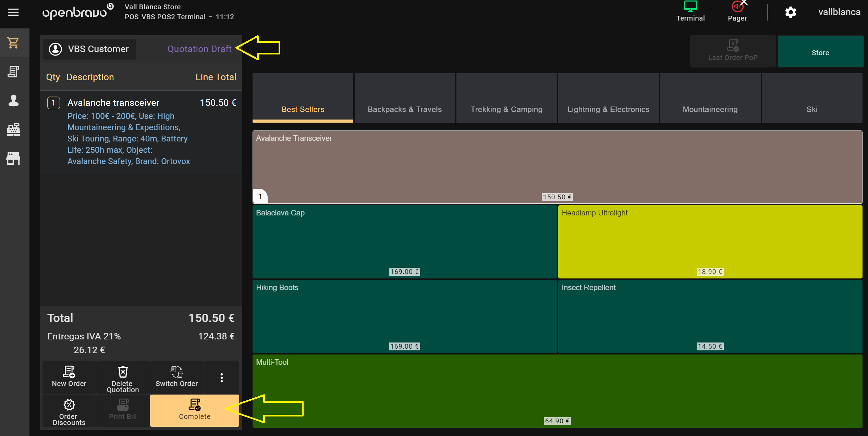Expand the three-dot more actions menu

pyautogui.click(x=222, y=377)
